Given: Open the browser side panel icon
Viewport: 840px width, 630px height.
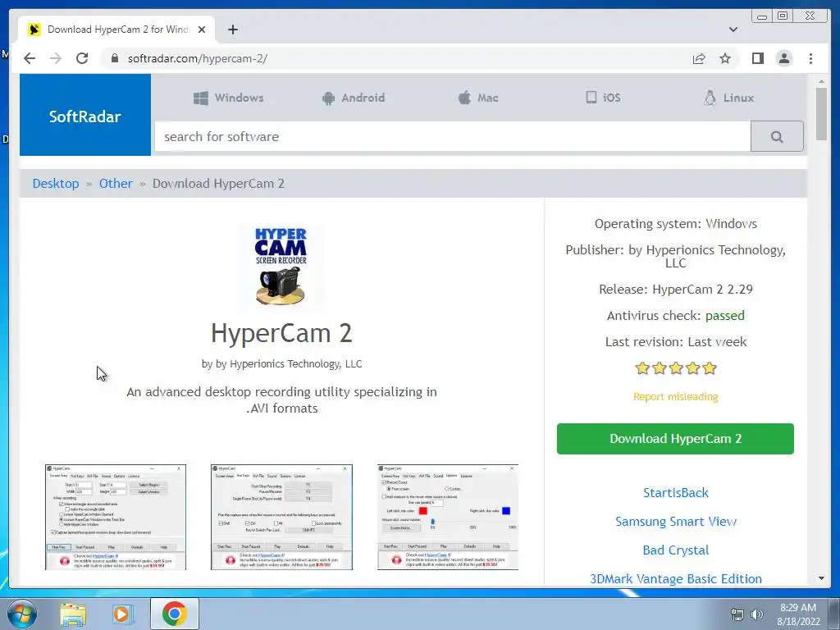Looking at the screenshot, I should pyautogui.click(x=757, y=58).
